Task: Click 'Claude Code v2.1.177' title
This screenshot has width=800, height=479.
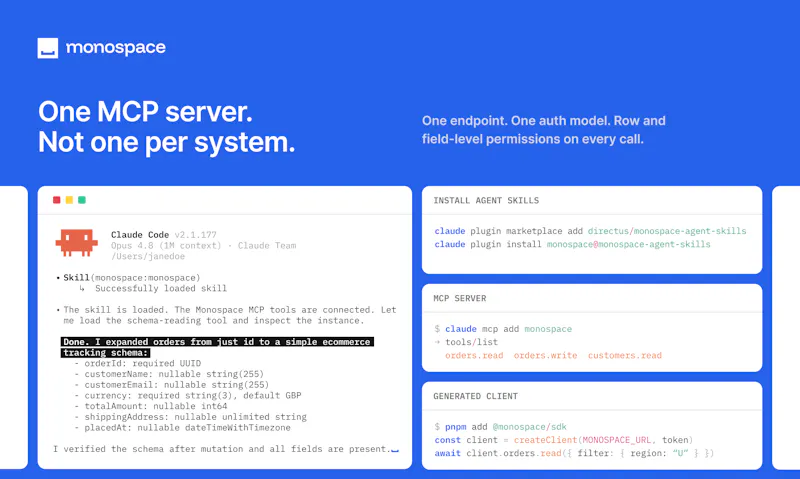Action: point(164,235)
